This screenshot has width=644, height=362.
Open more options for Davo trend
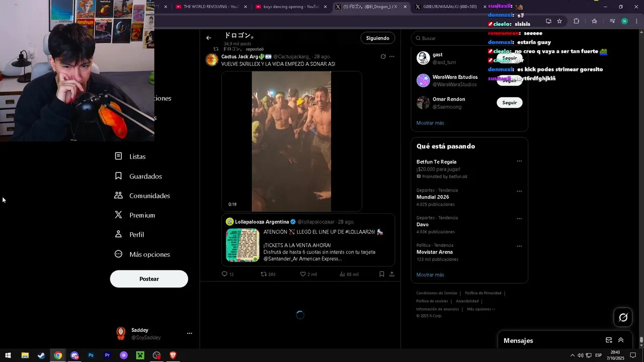click(519, 219)
